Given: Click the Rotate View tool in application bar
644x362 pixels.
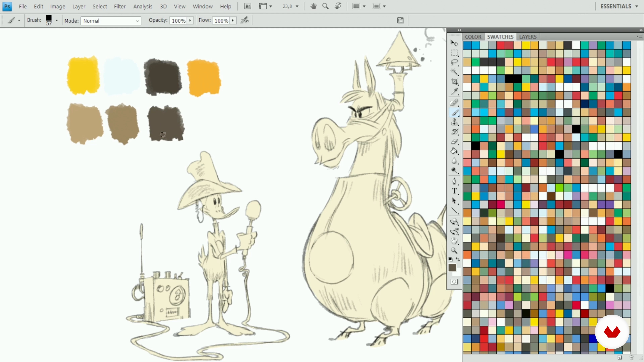Looking at the screenshot, I should (x=338, y=6).
